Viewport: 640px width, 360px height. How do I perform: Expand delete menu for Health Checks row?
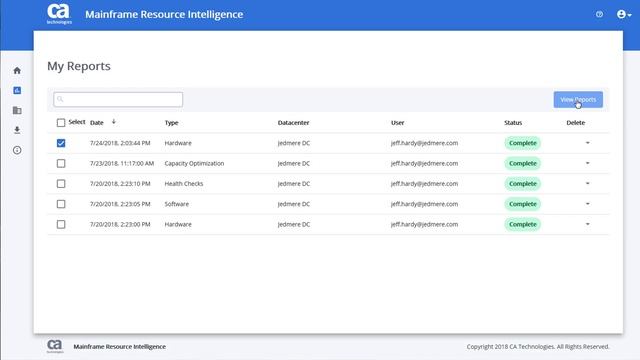[588, 184]
